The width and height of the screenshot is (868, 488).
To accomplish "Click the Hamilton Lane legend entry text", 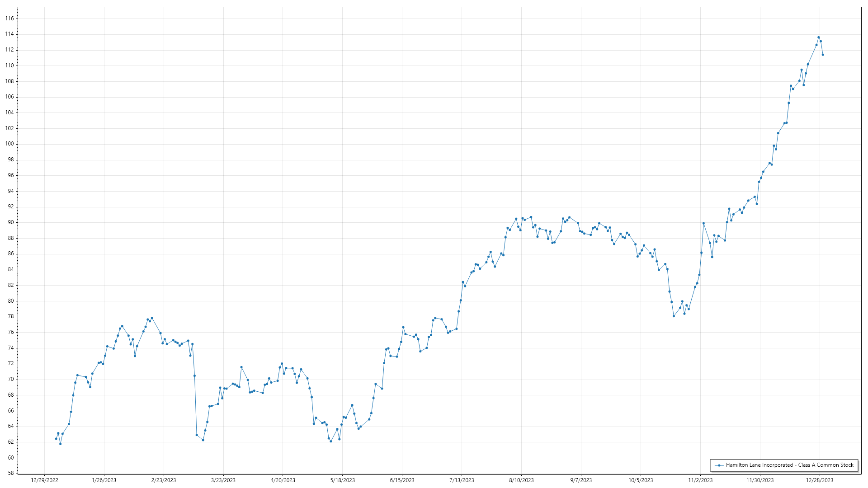I will pyautogui.click(x=789, y=465).
